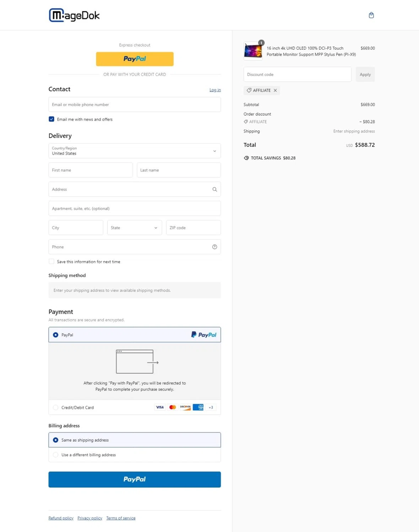This screenshot has width=419, height=532.
Task: Click the Visa card icon
Action: point(160,407)
